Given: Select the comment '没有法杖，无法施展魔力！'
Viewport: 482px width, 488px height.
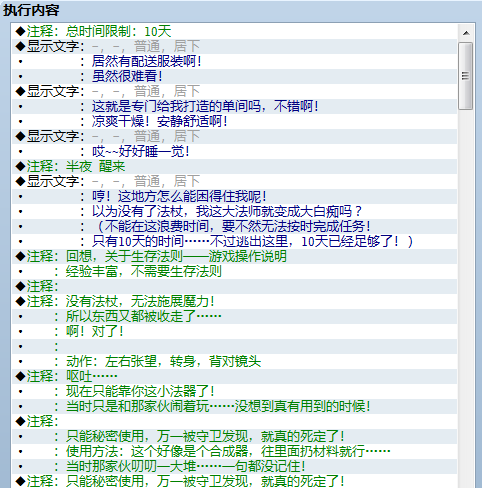Looking at the screenshot, I should tap(234, 301).
